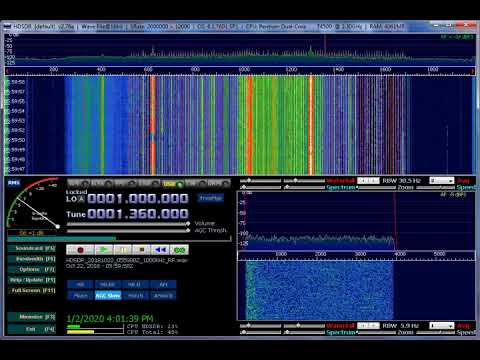
Task: Adjust the upper Spectrum first slider
Action: 261,188
